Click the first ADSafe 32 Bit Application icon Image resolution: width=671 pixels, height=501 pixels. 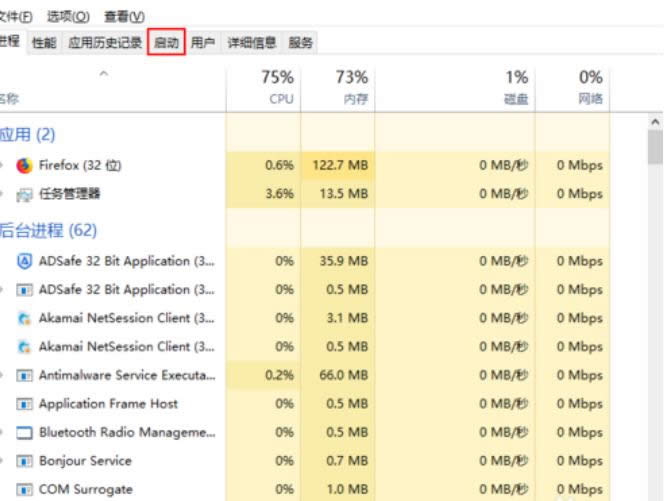tap(25, 261)
